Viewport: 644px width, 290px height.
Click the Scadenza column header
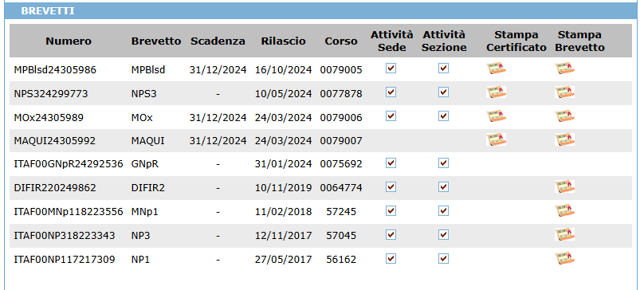coord(218,41)
